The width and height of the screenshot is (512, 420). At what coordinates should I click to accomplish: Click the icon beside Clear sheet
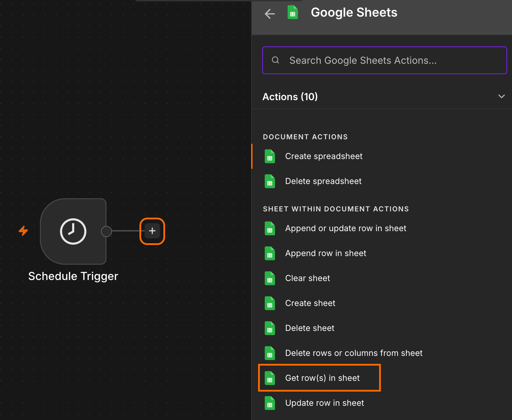click(270, 278)
